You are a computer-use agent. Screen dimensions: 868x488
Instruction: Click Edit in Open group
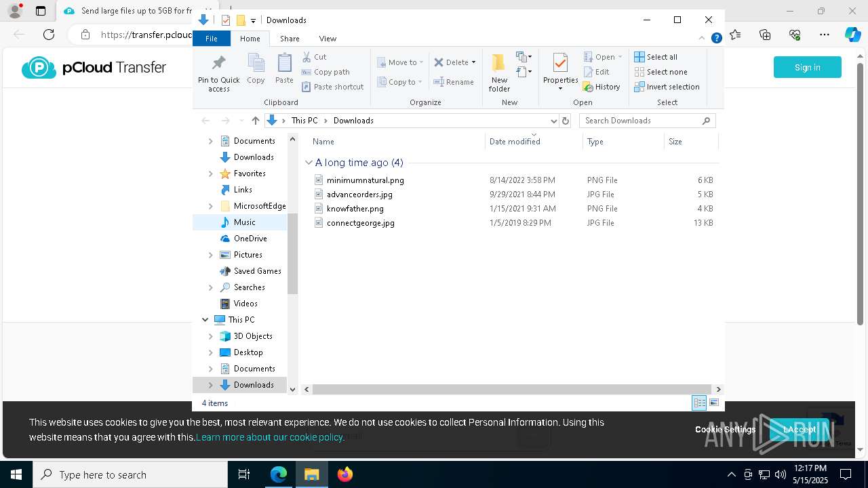(x=596, y=72)
